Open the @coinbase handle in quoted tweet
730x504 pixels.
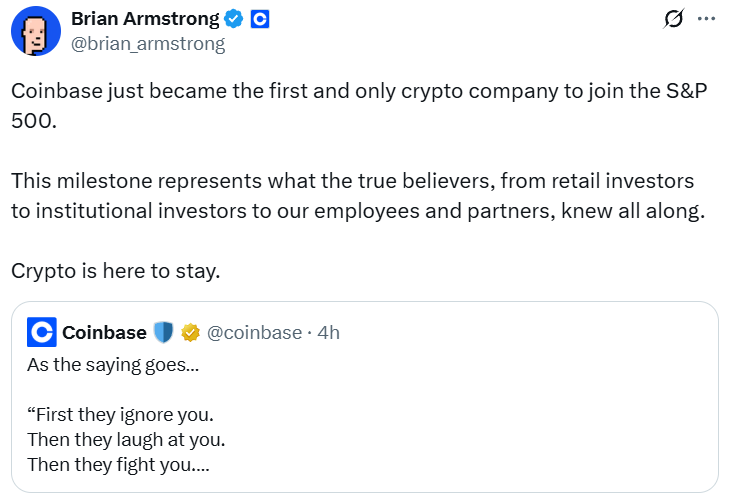tap(254, 332)
